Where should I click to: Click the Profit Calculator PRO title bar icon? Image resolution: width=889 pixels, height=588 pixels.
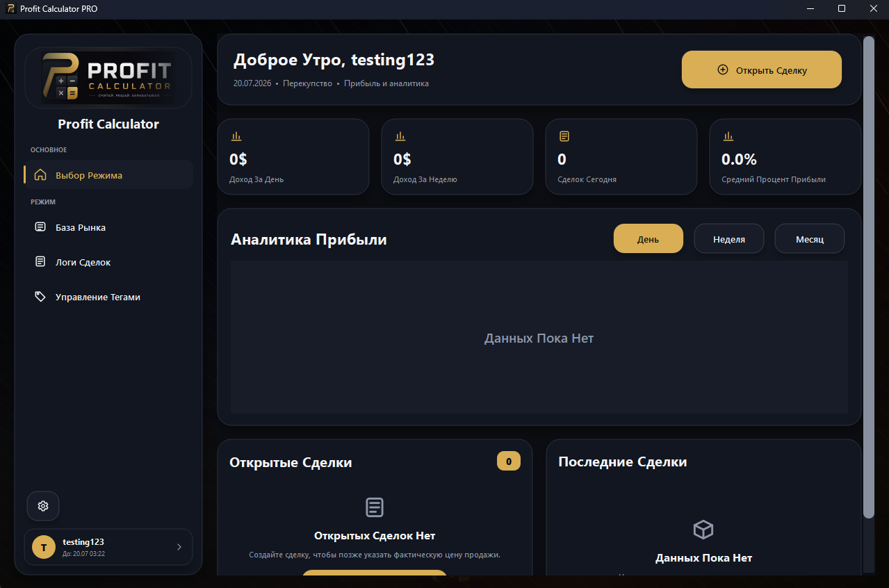pyautogui.click(x=10, y=8)
